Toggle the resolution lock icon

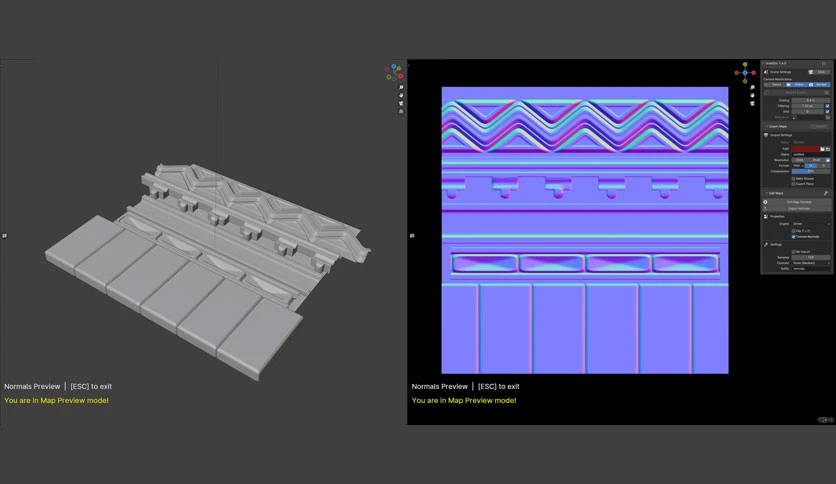827,160
